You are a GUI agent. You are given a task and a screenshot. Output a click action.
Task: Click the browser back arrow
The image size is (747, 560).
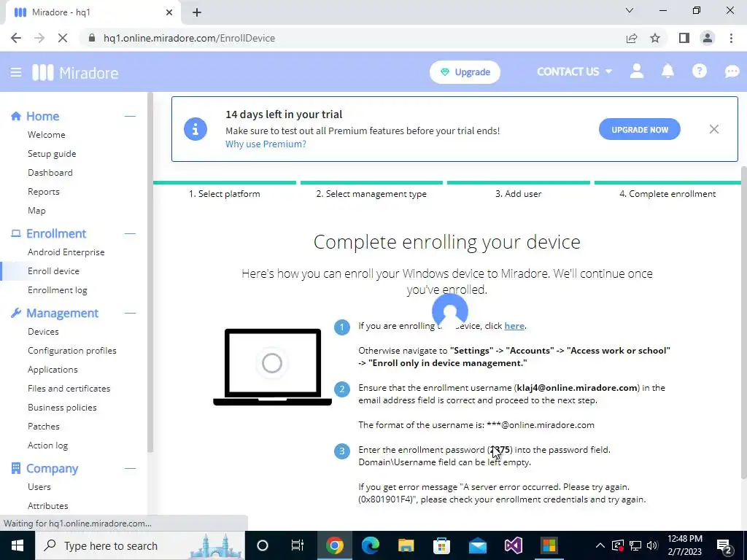[x=16, y=38]
